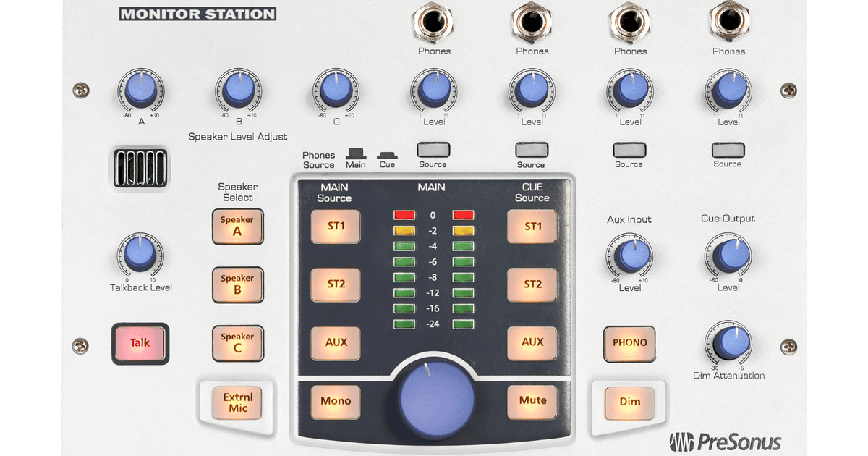
Task: Click the Talkback Level knob
Action: pos(140,254)
